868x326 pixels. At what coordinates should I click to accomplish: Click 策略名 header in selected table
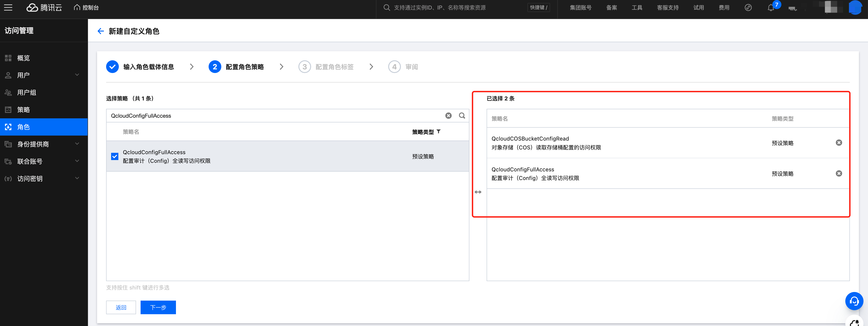pyautogui.click(x=499, y=119)
